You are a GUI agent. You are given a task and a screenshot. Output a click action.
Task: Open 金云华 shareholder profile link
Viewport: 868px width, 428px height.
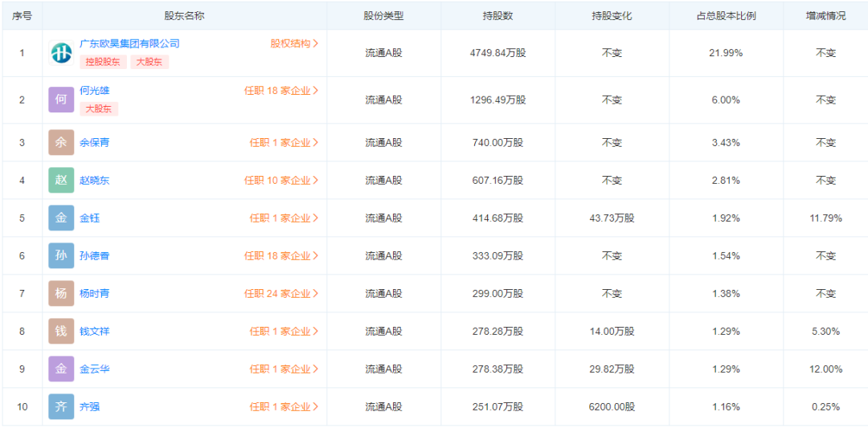tap(94, 369)
